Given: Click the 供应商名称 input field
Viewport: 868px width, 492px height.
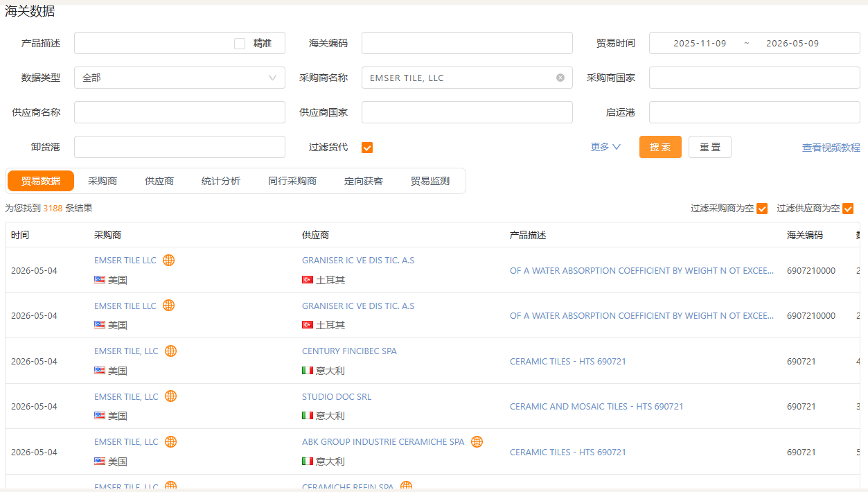Looking at the screenshot, I should click(x=179, y=112).
